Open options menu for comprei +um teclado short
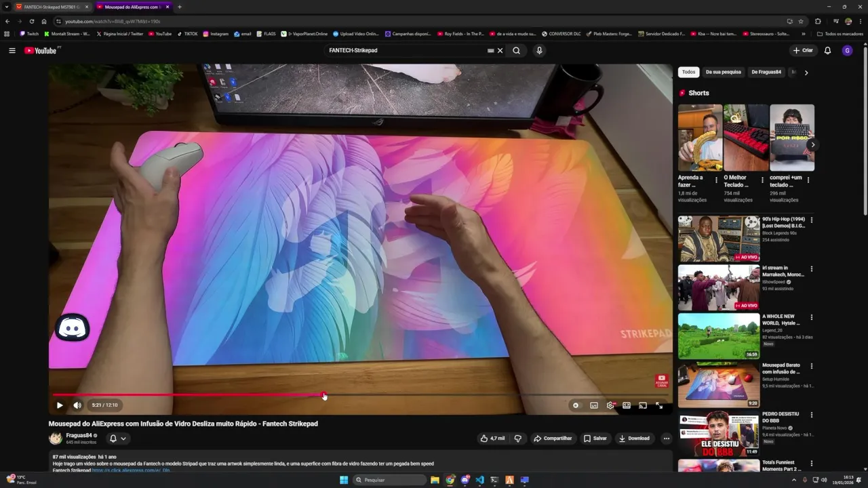Viewport: 868px width, 488px height. click(x=808, y=180)
